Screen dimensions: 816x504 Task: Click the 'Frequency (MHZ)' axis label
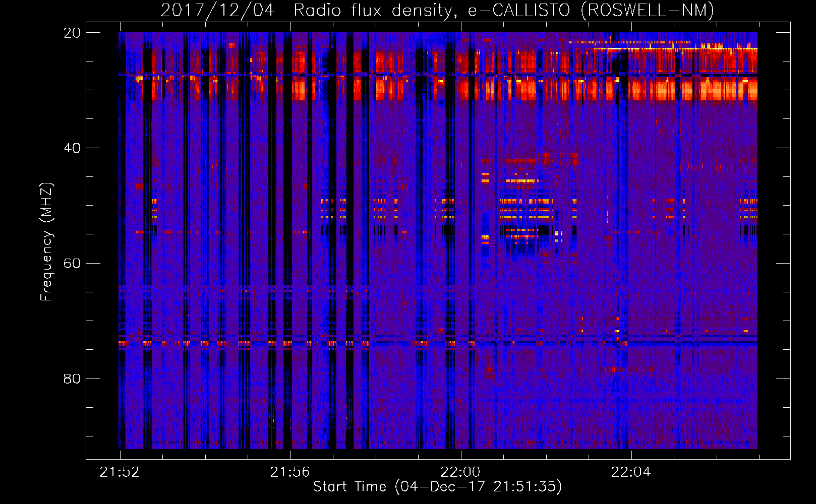[x=46, y=242]
